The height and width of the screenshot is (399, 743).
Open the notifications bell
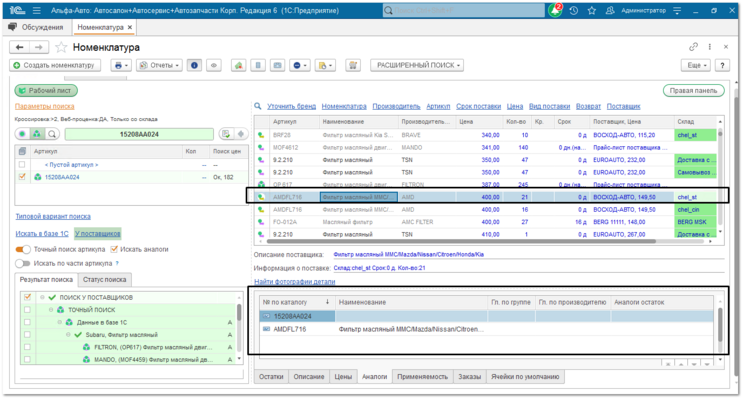pyautogui.click(x=555, y=10)
